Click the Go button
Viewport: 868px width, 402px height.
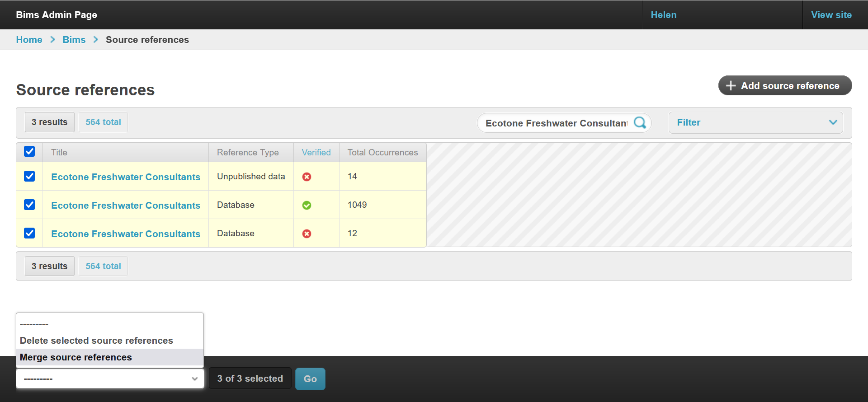310,379
